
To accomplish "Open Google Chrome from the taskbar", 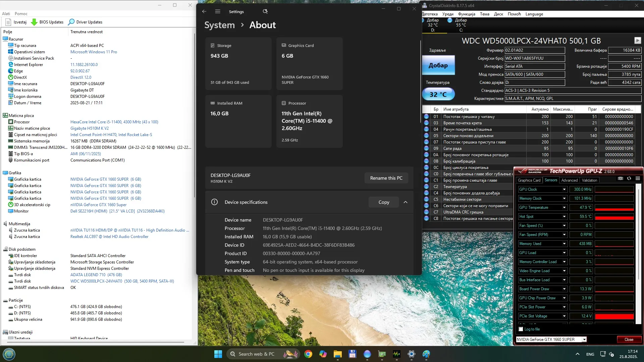I will point(308,354).
